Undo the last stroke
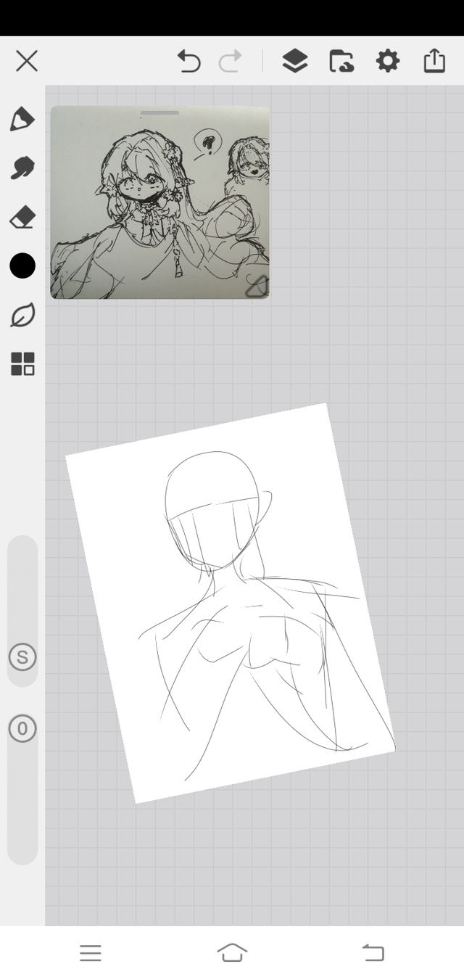Screen dimensions: 464x980 [x=189, y=62]
